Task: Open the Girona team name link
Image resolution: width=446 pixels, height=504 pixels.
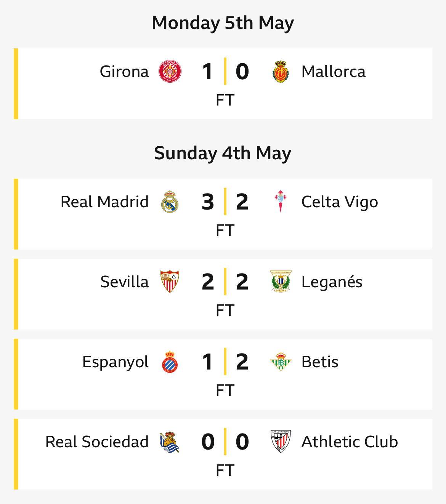Action: click(124, 71)
